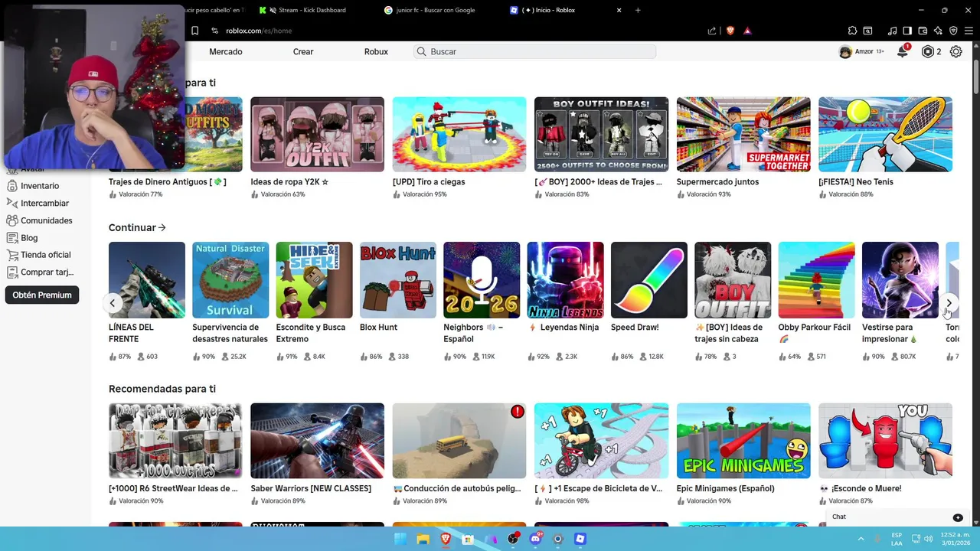Image resolution: width=980 pixels, height=551 pixels.
Task: Open the Neo Tenis game thumbnail
Action: (x=885, y=134)
